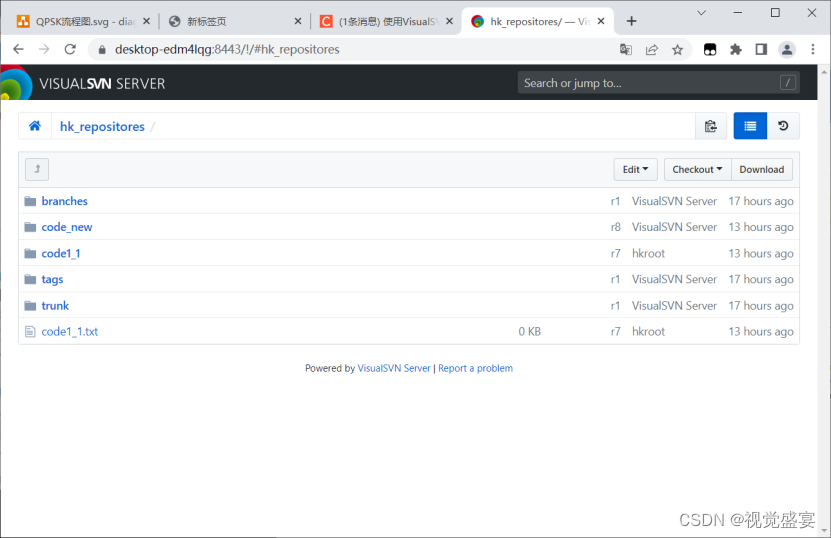Click the lock site info icon
This screenshot has width=831, height=538.
pyautogui.click(x=102, y=50)
